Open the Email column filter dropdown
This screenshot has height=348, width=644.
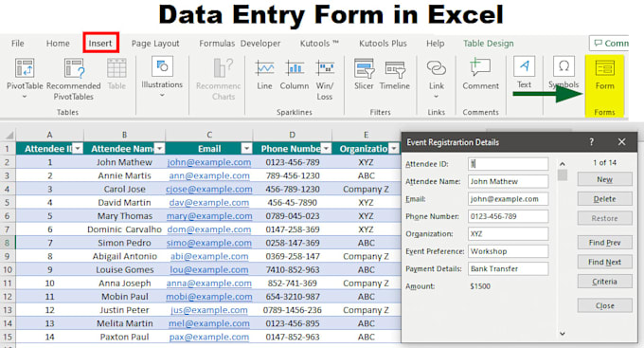point(246,149)
